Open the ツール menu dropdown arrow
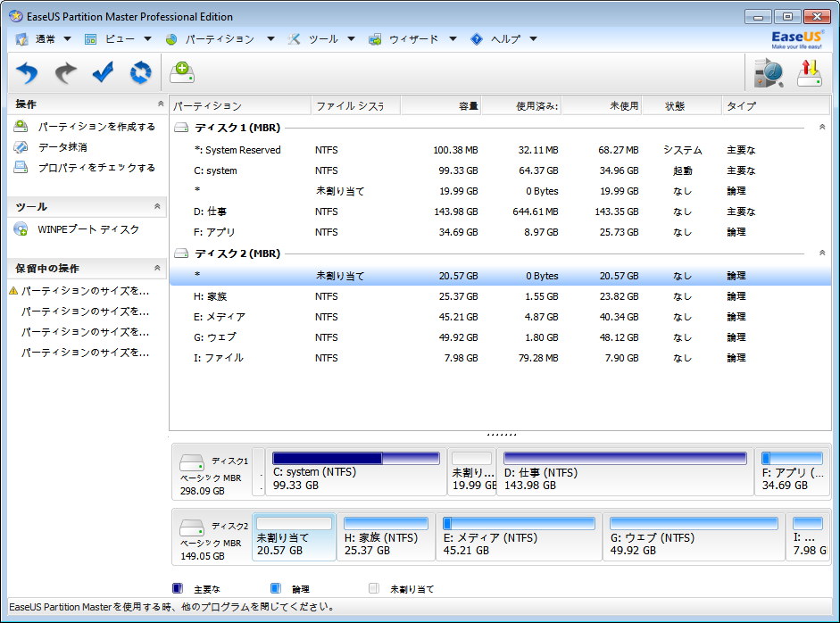Screen dimensions: 840x623 pyautogui.click(x=352, y=39)
